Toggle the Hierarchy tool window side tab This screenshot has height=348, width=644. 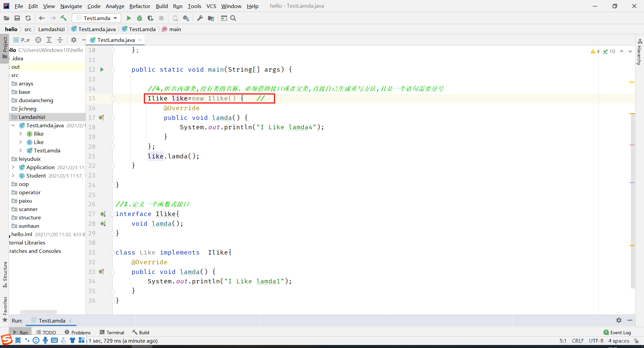(x=640, y=52)
